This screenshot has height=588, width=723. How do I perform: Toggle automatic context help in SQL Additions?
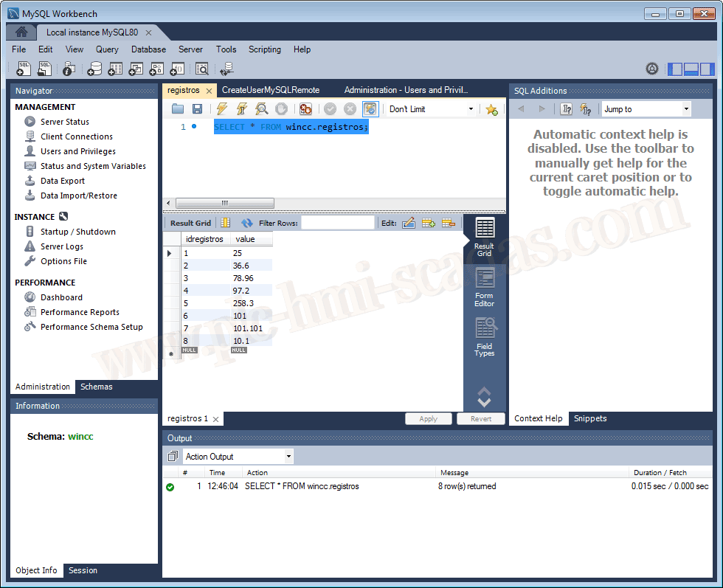click(x=585, y=109)
